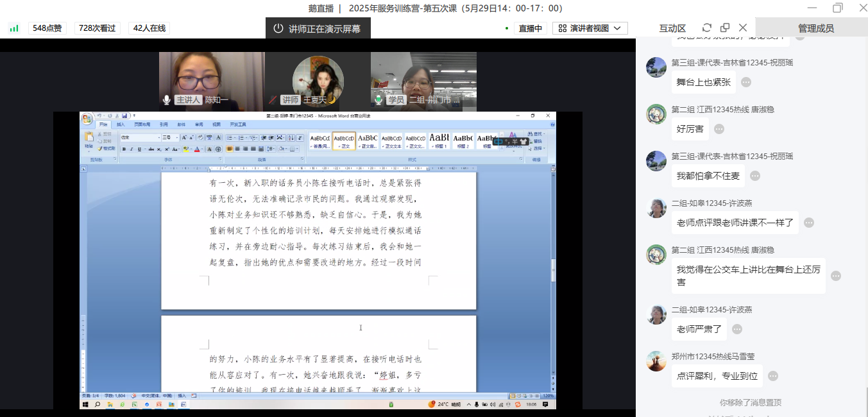Close the 互动区 side panel
The width and height of the screenshot is (868, 417).
click(743, 28)
